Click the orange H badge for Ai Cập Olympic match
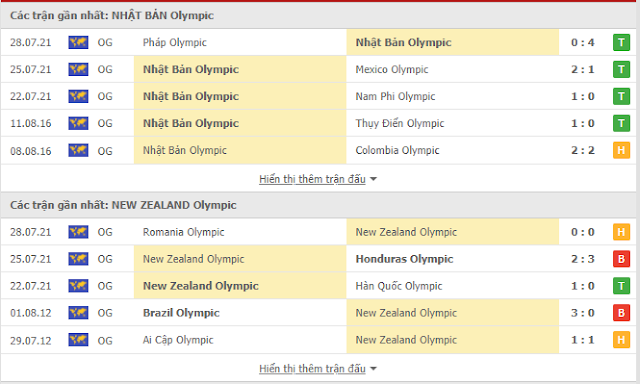Screen dimensions: 640x384 621,340
